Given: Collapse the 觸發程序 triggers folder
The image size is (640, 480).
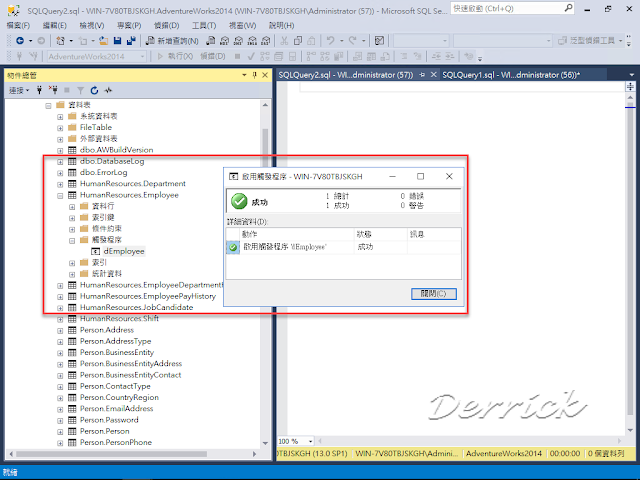Looking at the screenshot, I should click(x=72, y=240).
